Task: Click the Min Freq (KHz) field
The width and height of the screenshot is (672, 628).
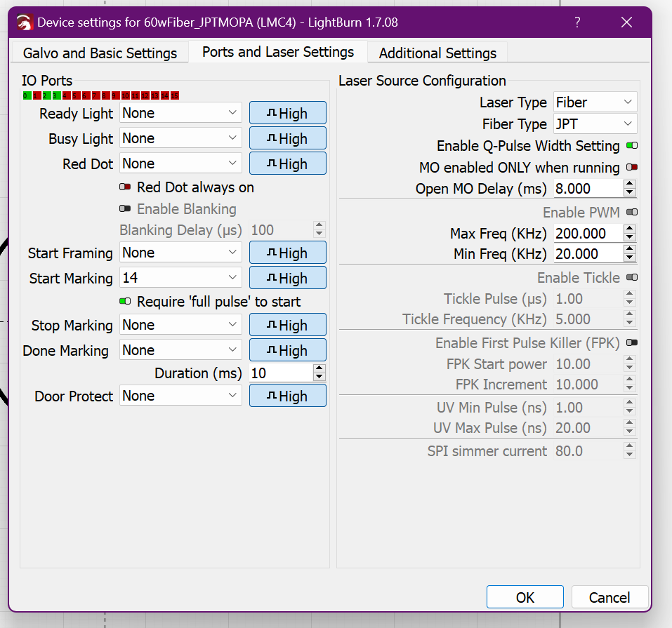Action: tap(589, 254)
